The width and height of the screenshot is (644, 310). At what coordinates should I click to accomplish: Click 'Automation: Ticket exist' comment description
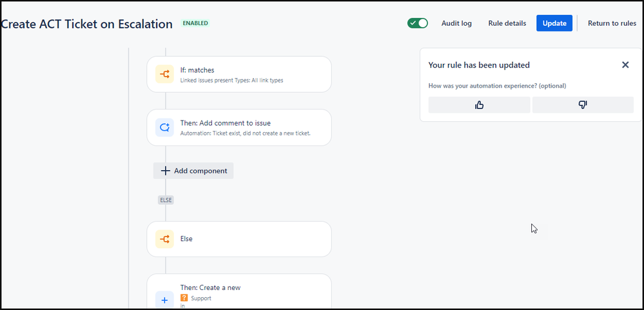tap(245, 133)
